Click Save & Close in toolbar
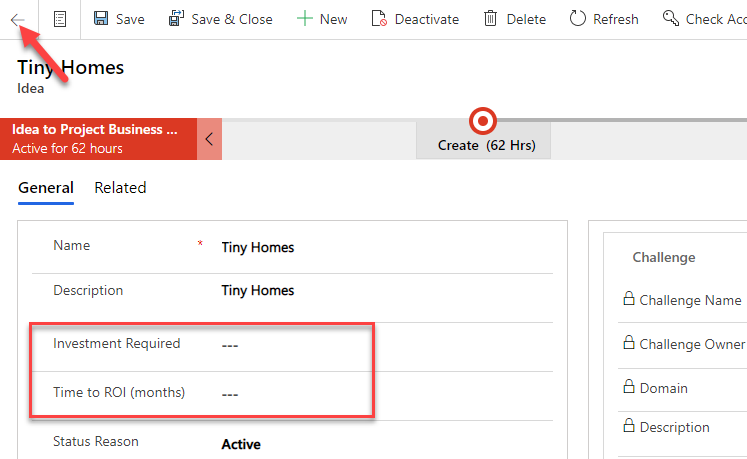 click(220, 19)
